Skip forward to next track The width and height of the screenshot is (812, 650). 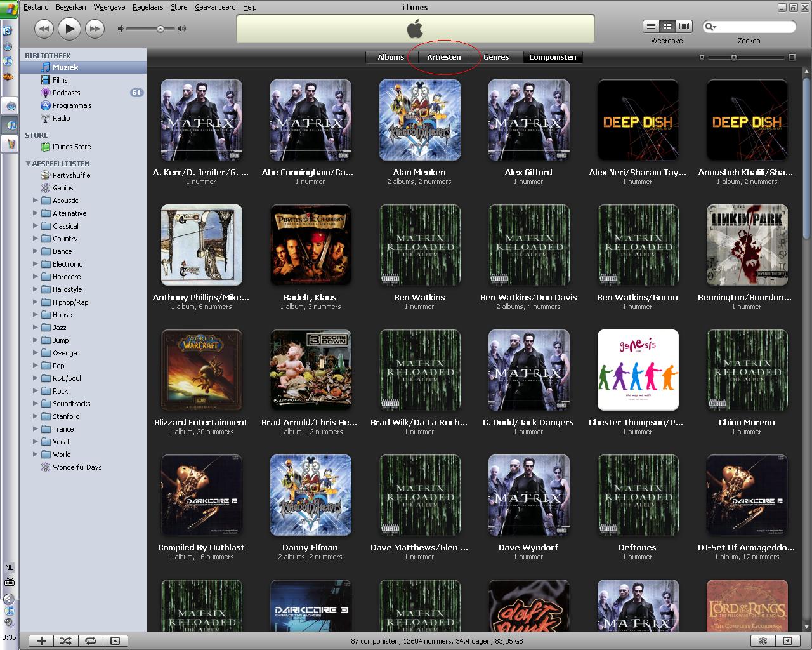95,29
